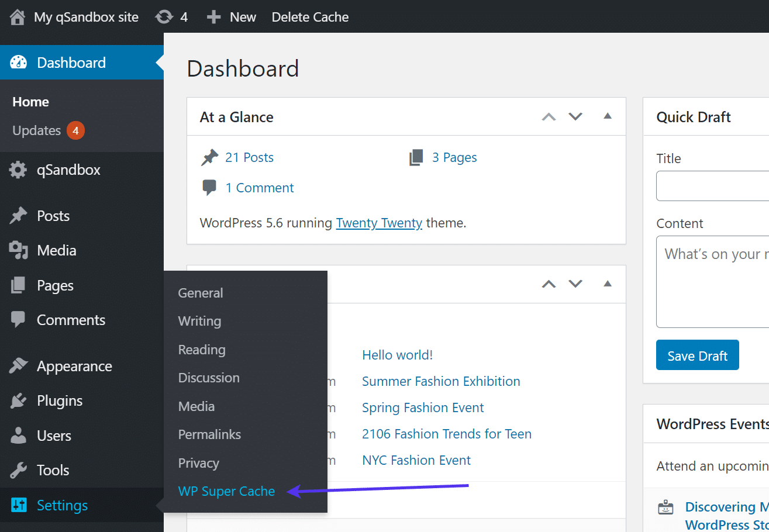Click the qSandbox gear icon

pyautogui.click(x=19, y=170)
